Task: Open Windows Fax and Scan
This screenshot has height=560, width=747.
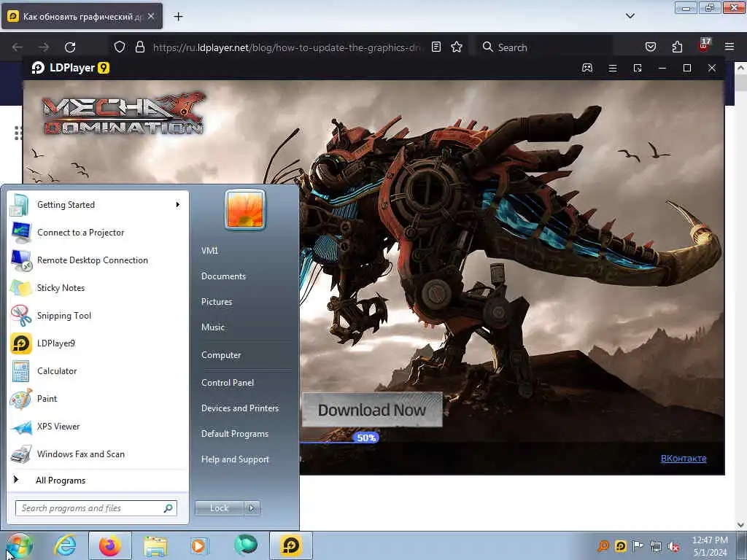Action: tap(98, 454)
